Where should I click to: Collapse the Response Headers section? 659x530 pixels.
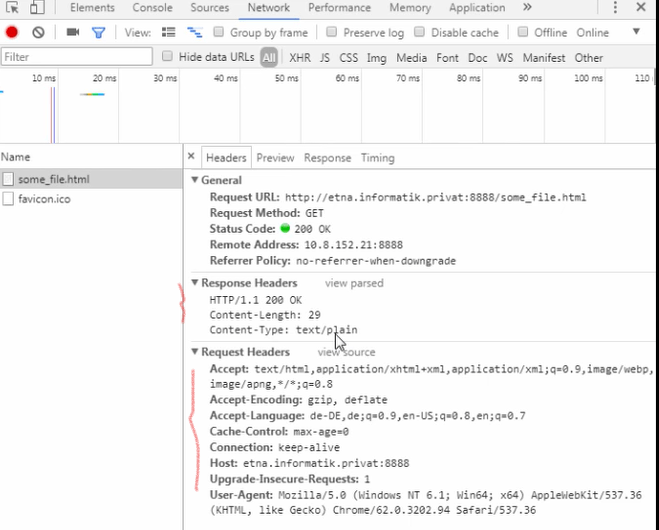(195, 284)
